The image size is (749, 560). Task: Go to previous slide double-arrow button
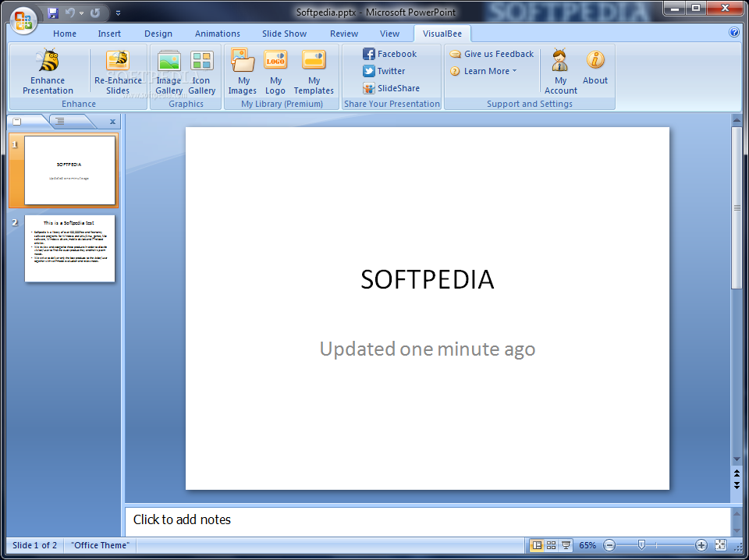(x=737, y=473)
